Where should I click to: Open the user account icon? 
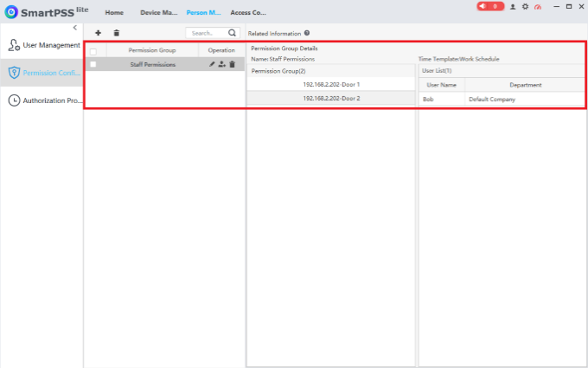(x=513, y=6)
